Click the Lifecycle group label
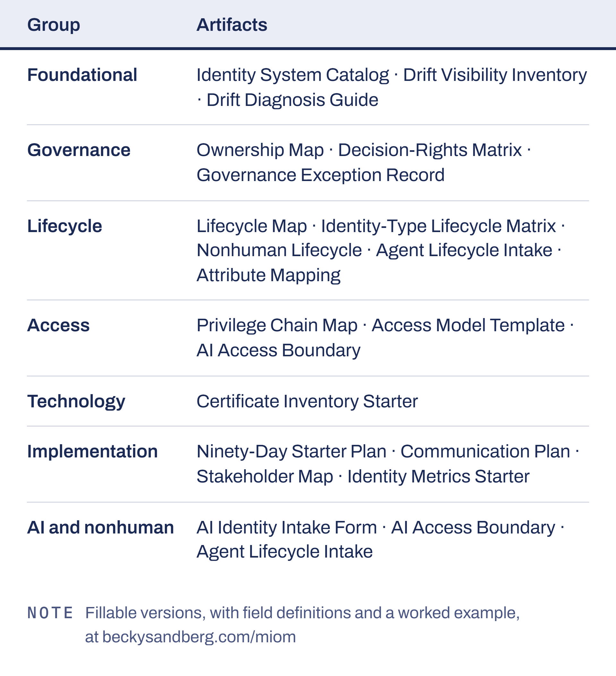 64,226
